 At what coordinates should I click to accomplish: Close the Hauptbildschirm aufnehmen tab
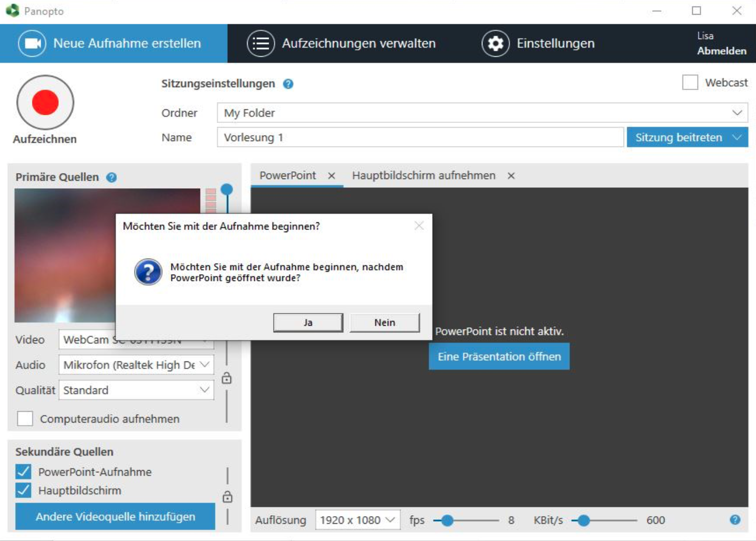pyautogui.click(x=511, y=176)
